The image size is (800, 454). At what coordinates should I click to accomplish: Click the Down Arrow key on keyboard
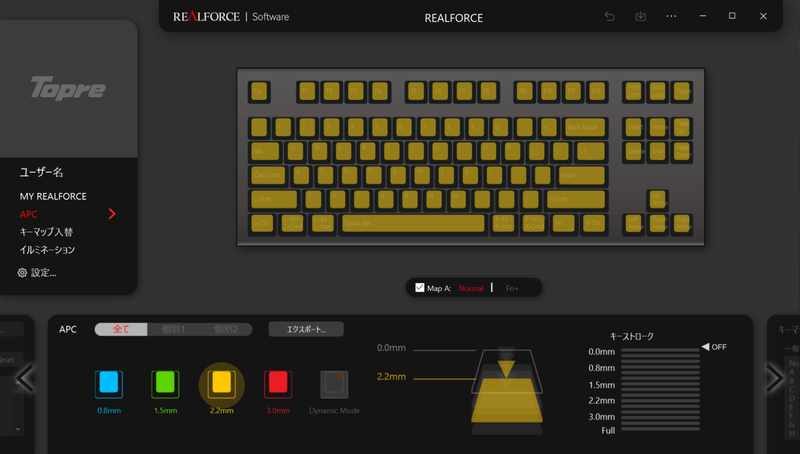658,223
